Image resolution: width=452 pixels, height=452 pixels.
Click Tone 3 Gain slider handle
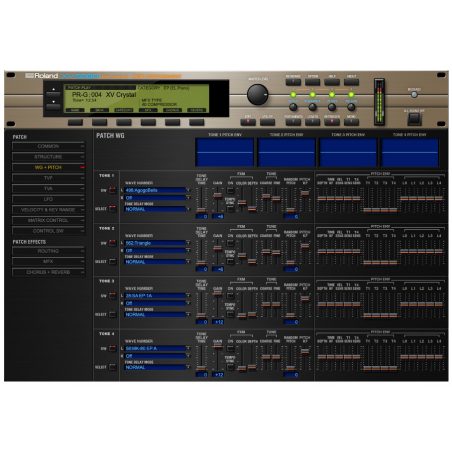[x=218, y=293]
